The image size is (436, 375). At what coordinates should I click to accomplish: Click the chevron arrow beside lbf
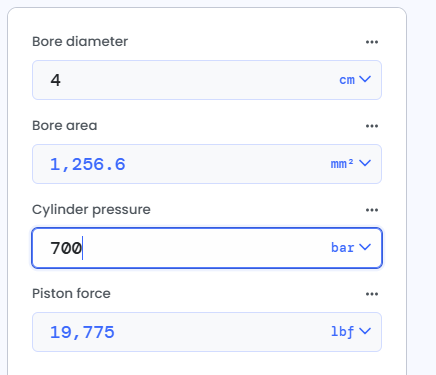point(365,331)
